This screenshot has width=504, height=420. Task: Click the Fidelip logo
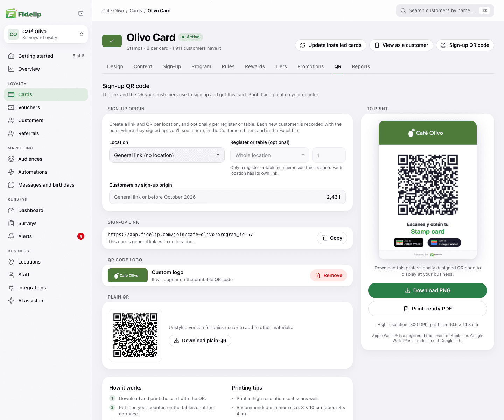[x=23, y=14]
